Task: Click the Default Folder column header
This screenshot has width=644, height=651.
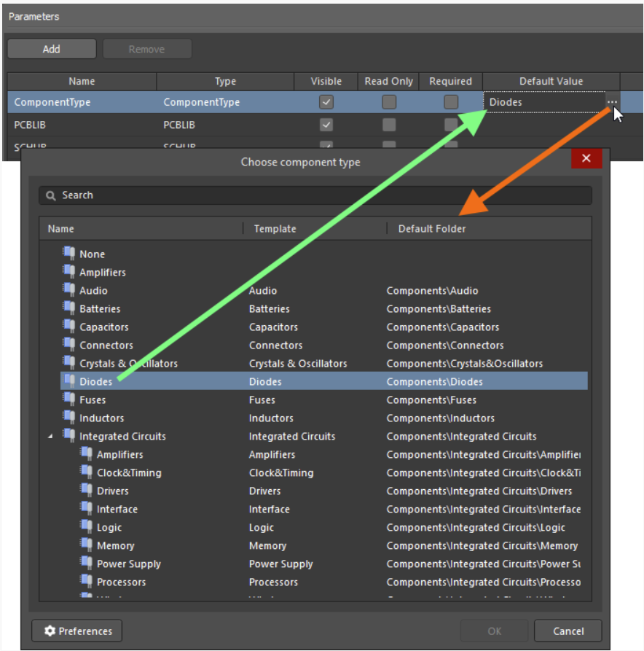Action: pos(431,229)
